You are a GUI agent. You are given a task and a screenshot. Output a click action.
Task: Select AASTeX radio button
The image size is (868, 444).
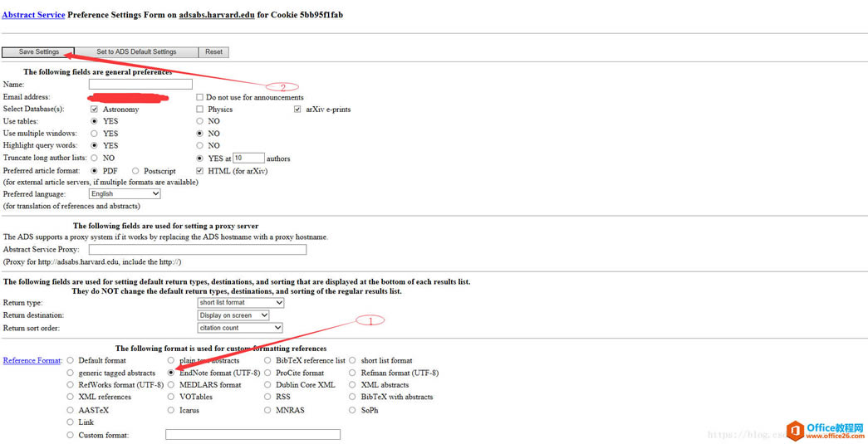coord(70,410)
